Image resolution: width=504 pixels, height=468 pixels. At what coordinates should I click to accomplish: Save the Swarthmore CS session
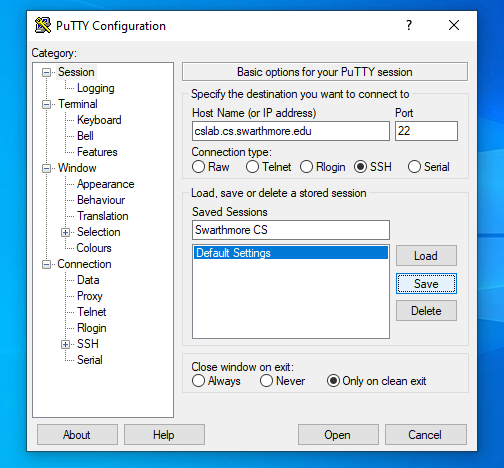pyautogui.click(x=426, y=284)
